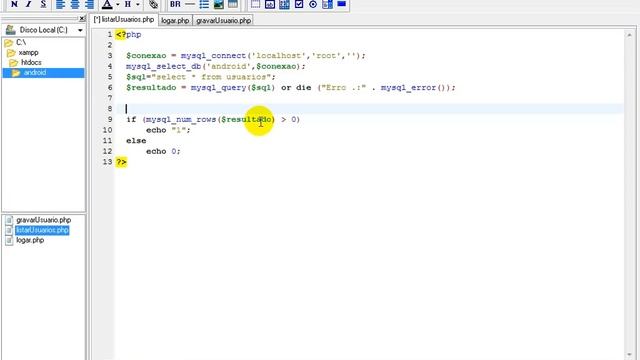
Task: Close the side panel with X button
Action: (x=82, y=19)
